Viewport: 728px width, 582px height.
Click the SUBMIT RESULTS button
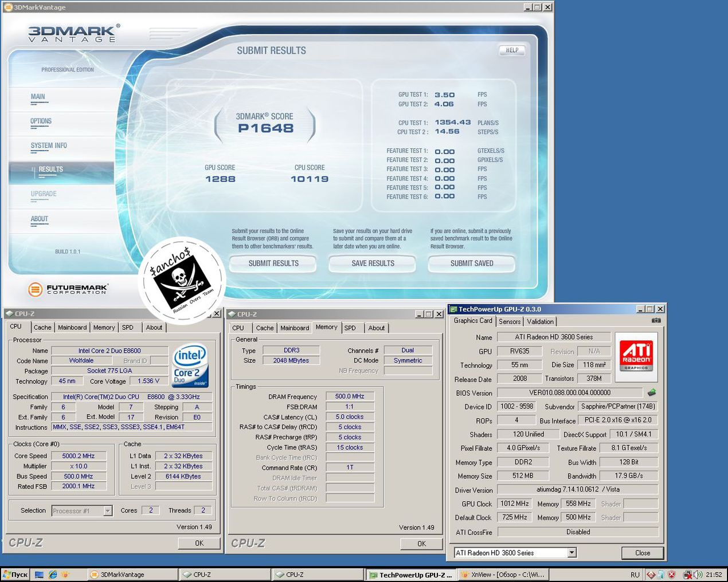[x=273, y=264]
